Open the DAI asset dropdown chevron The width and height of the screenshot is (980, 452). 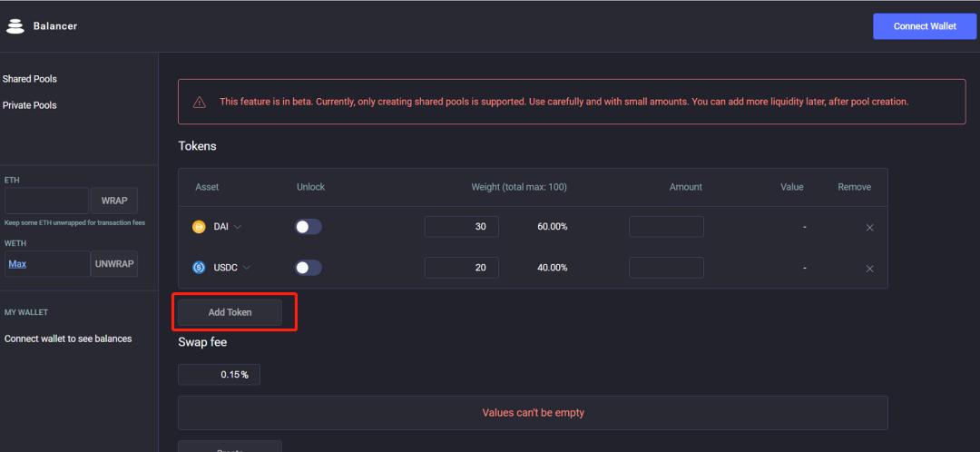pyautogui.click(x=238, y=227)
